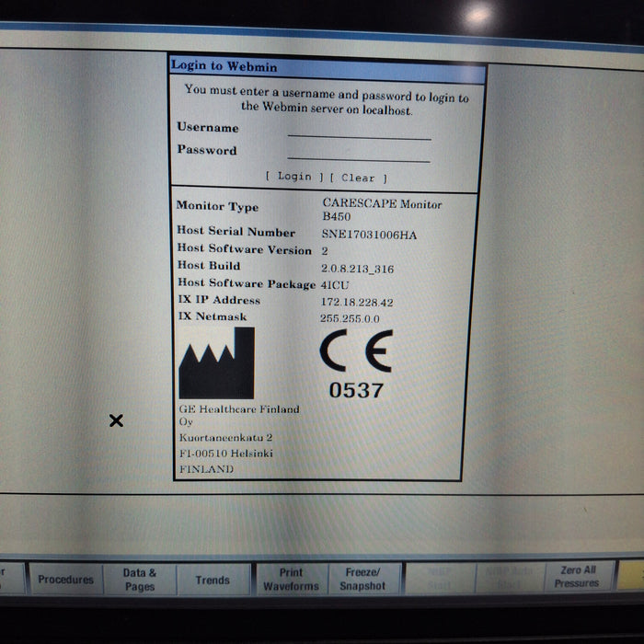
Task: Click the 'FI-00510 Helsinki' address line
Action: (226, 454)
